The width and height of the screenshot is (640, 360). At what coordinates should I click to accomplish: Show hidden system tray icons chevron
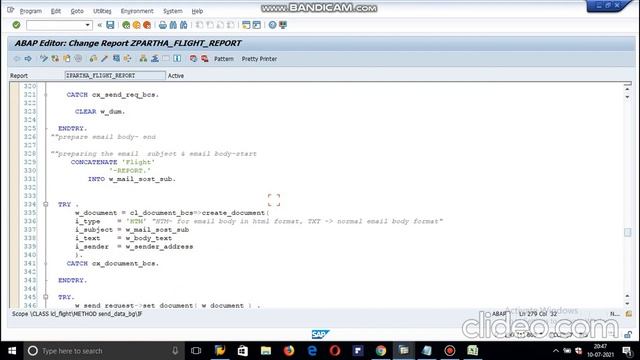(x=556, y=351)
